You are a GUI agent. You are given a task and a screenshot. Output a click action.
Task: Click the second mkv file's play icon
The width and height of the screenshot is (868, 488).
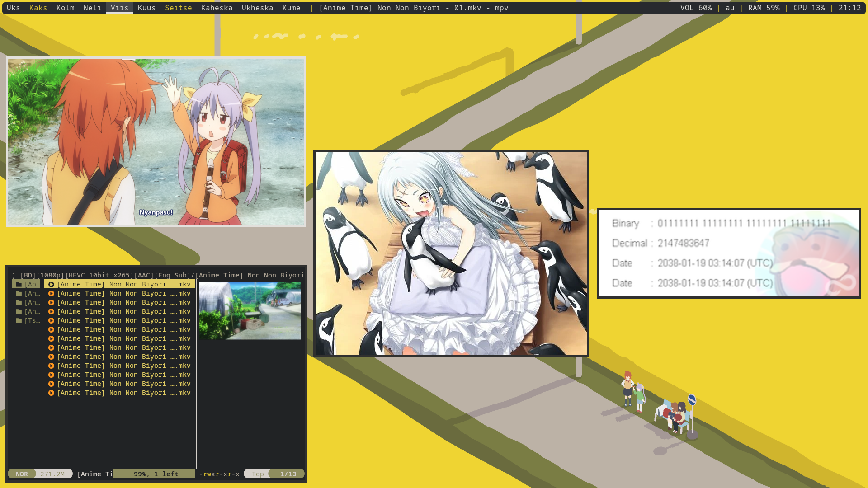pos(51,293)
